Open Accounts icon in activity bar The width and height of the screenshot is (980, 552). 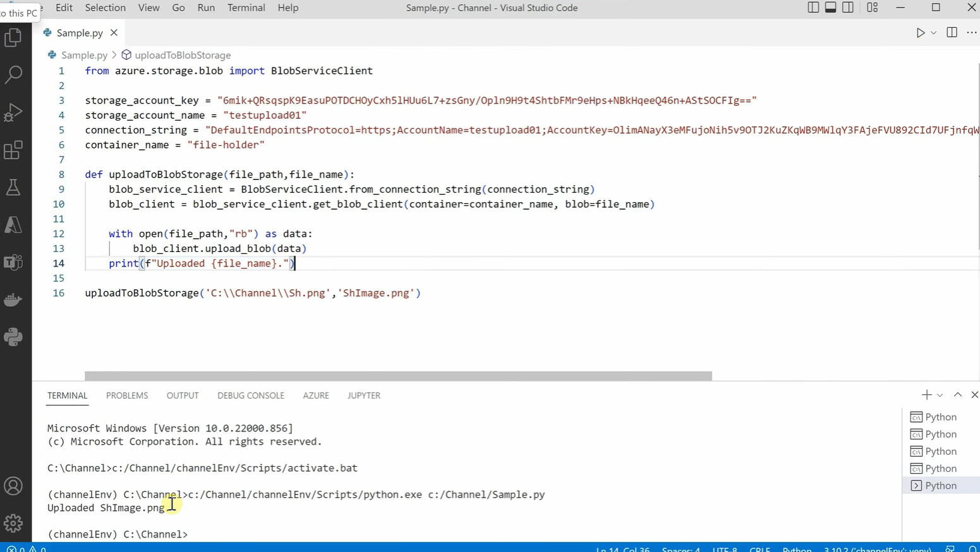pos(13,486)
